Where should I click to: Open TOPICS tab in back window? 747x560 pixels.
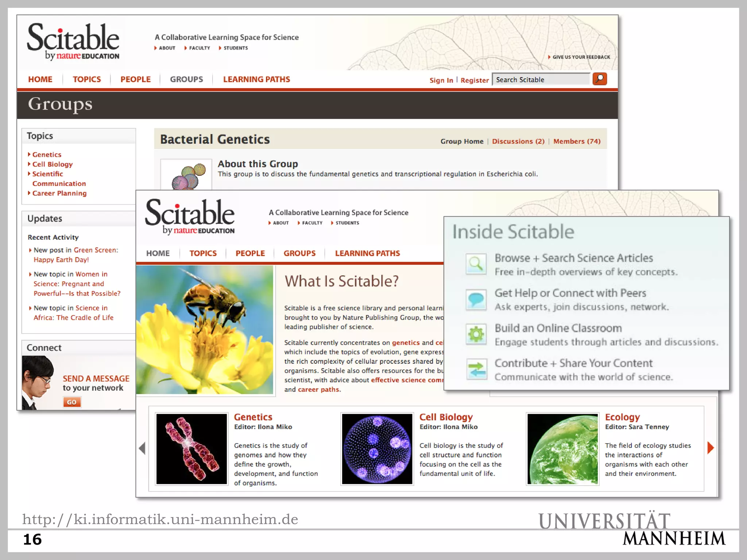pos(87,79)
